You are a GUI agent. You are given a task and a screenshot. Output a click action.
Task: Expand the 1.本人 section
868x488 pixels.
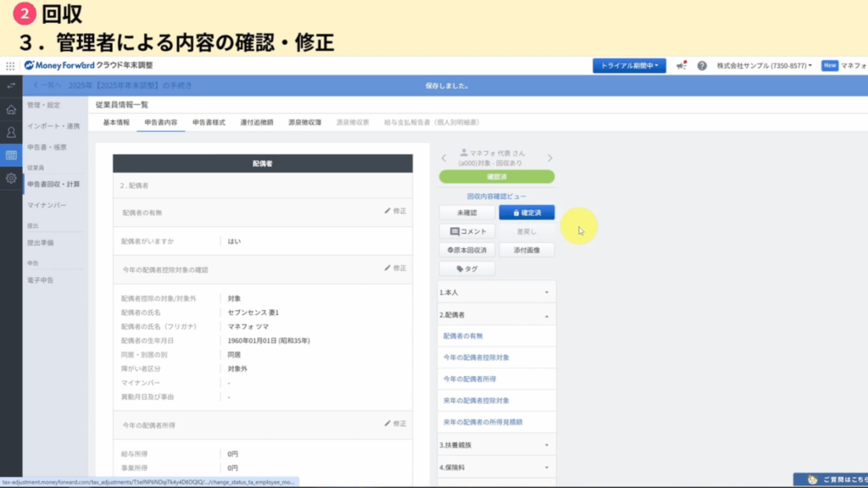click(x=497, y=292)
